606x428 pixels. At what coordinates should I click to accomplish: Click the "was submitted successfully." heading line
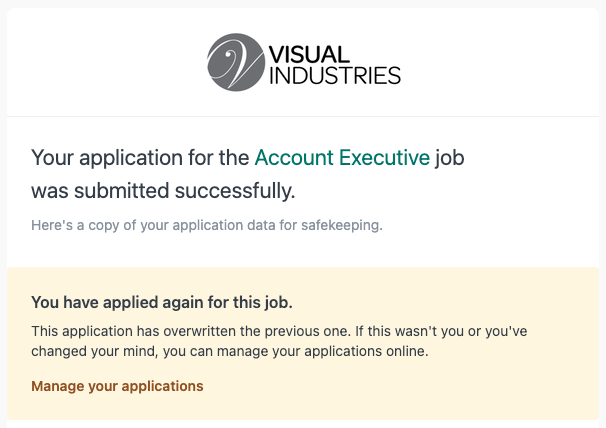pyautogui.click(x=163, y=190)
